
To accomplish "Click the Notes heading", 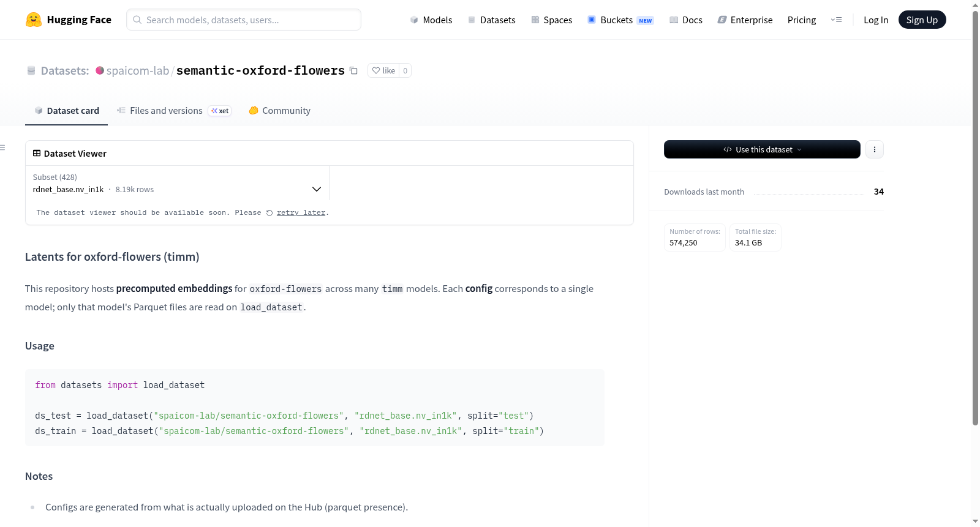I will pos(39,476).
